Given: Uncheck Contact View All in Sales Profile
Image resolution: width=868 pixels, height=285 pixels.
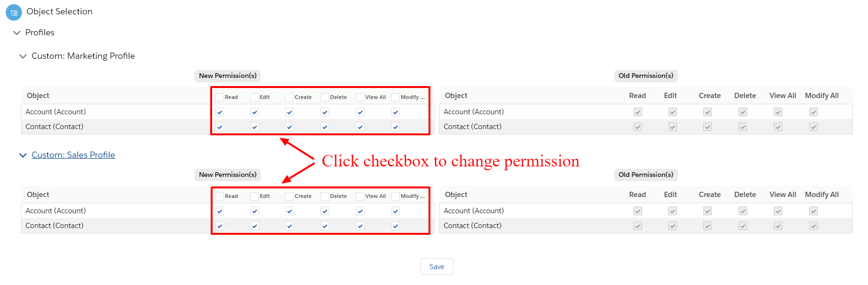Looking at the screenshot, I should (x=360, y=226).
